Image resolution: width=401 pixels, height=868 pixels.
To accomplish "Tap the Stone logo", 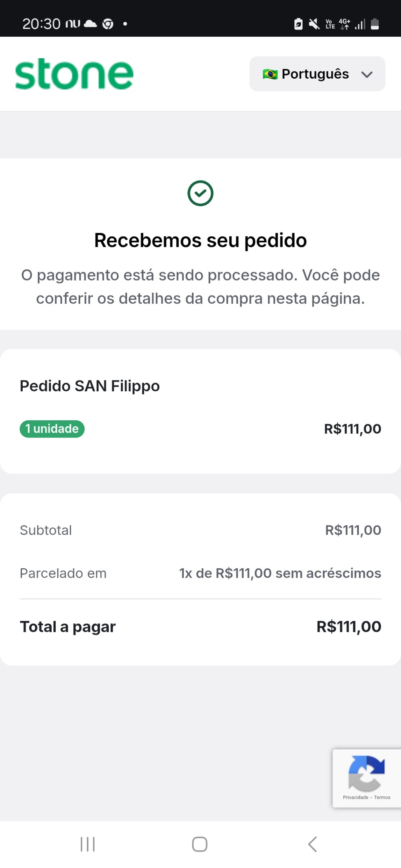I will [74, 74].
